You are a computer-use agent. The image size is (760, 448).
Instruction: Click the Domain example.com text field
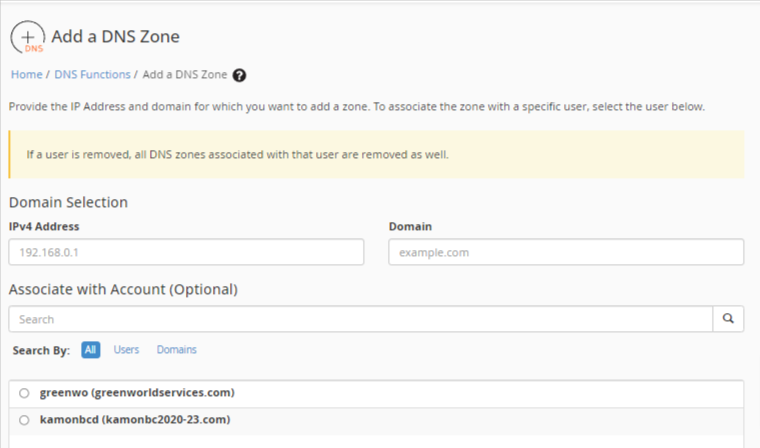565,252
